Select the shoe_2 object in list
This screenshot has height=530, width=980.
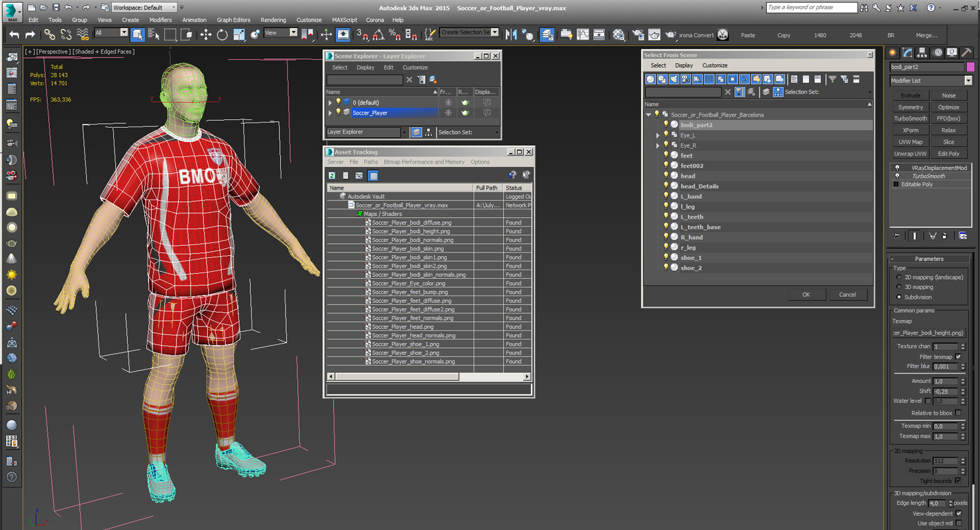click(x=691, y=268)
